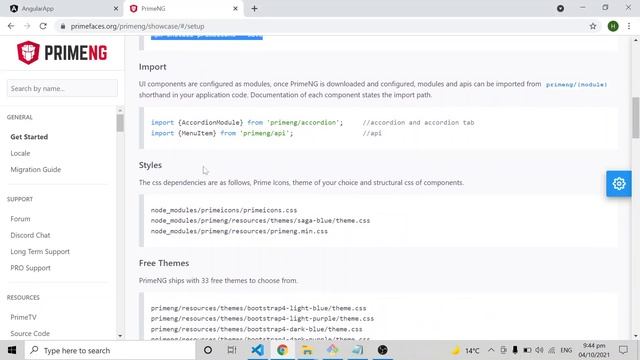The height and width of the screenshot is (360, 640).
Task: Go forward in browser history
Action: (27, 26)
